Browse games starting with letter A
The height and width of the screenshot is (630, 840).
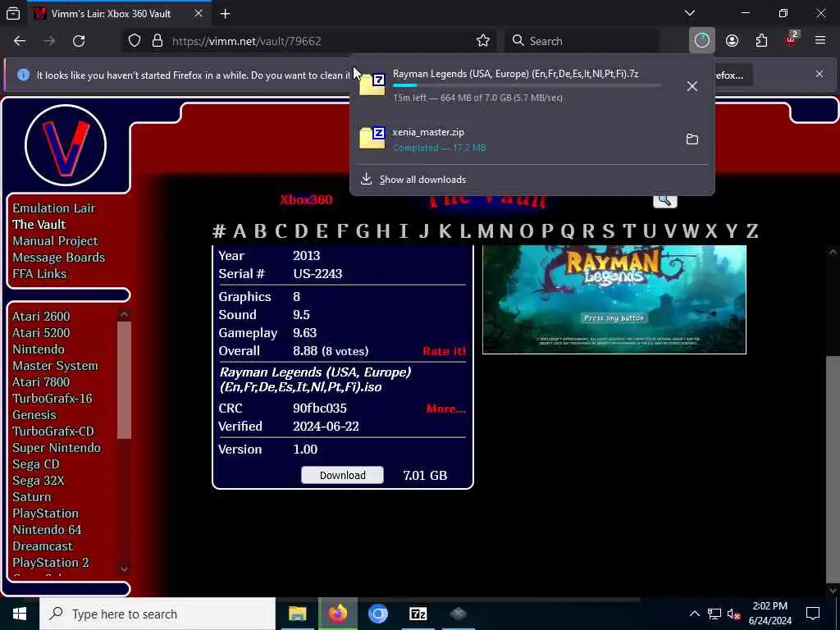(240, 231)
